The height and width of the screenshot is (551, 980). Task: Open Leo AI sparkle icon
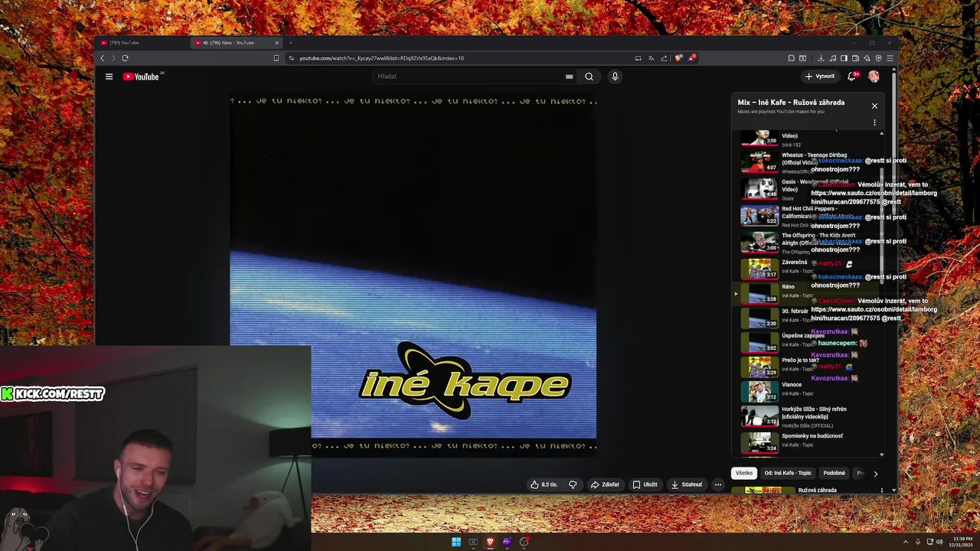[867, 58]
